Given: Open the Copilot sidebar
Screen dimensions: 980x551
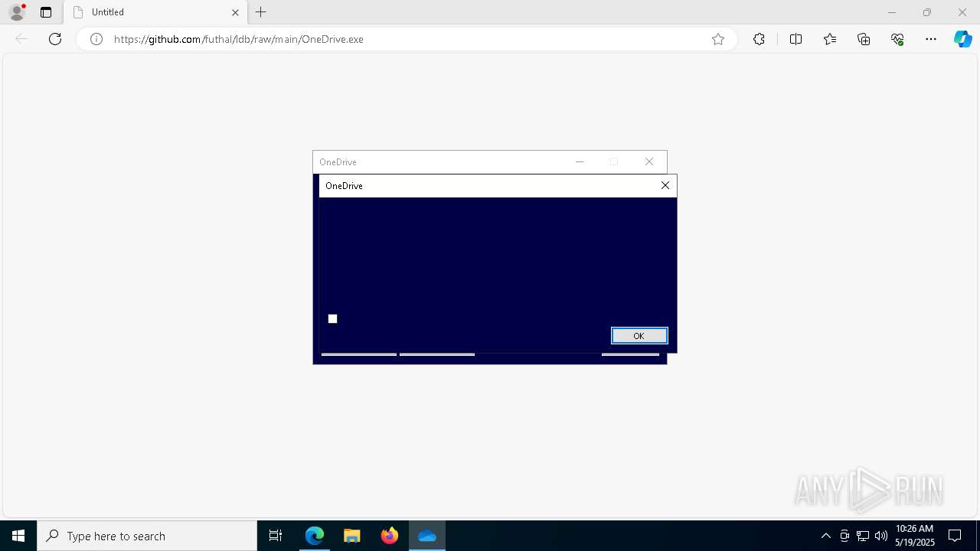Looking at the screenshot, I should click(x=962, y=39).
